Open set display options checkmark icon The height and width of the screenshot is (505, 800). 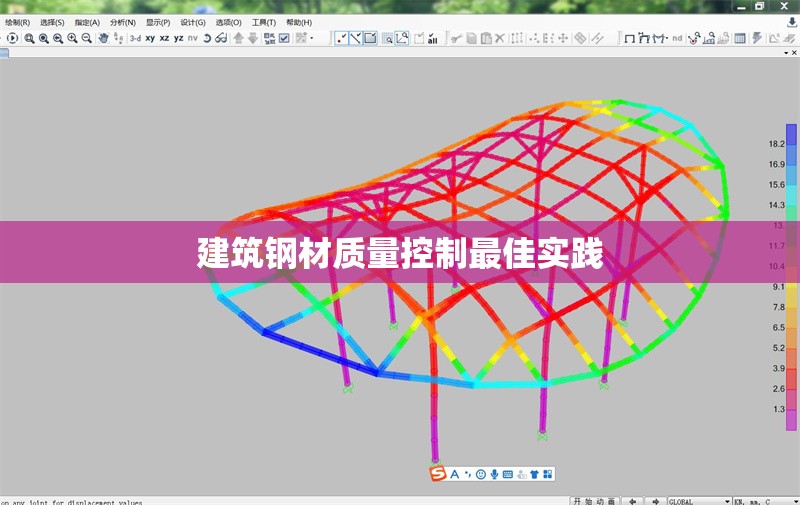(x=284, y=38)
